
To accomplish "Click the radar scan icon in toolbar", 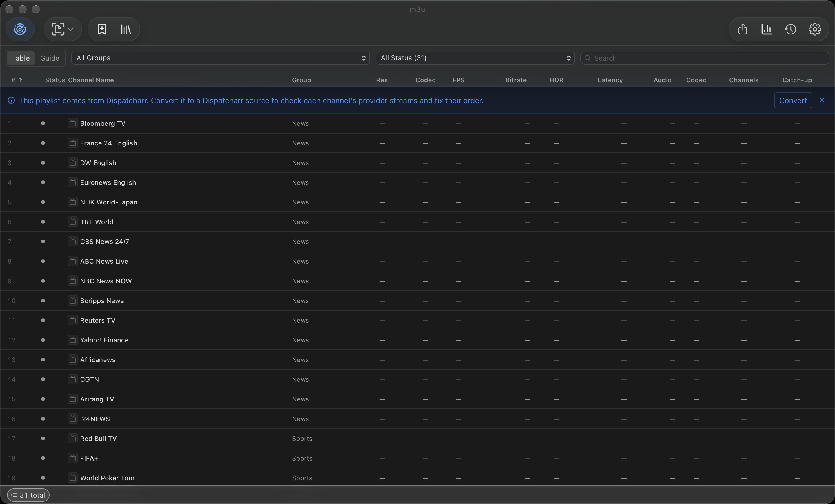I will coord(20,29).
